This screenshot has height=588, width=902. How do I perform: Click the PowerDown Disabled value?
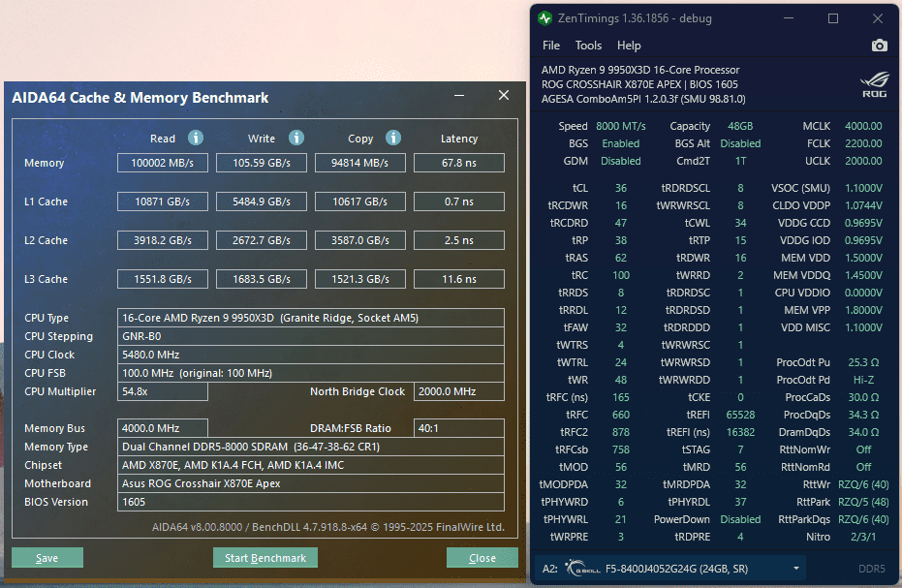740,519
